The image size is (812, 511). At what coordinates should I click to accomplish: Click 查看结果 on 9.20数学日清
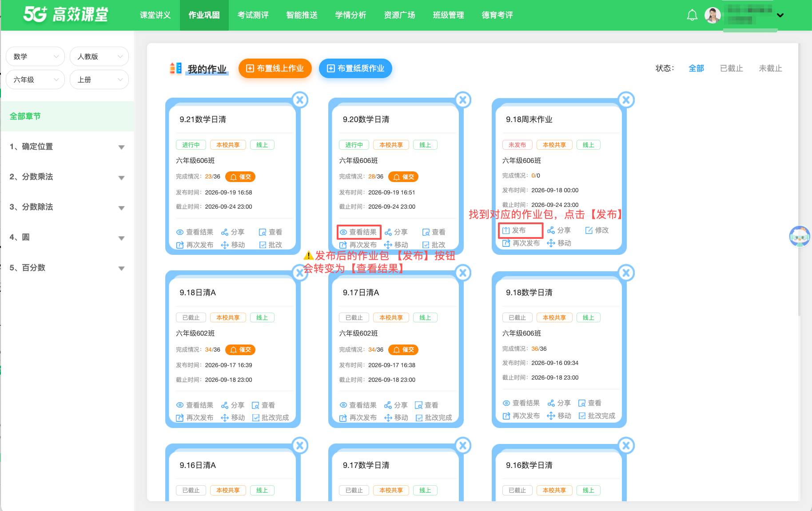point(358,232)
